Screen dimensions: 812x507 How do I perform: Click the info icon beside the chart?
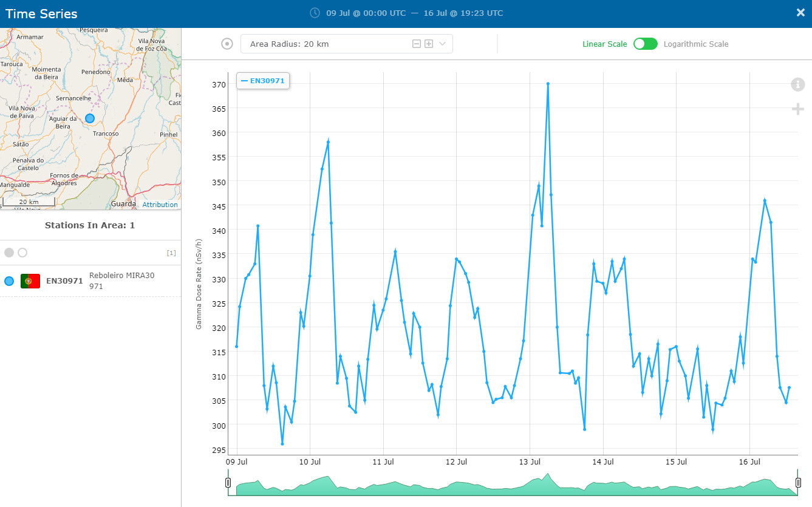click(797, 84)
